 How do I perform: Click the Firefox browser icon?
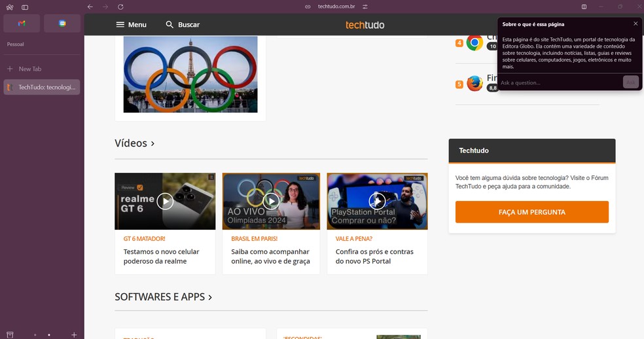[474, 84]
